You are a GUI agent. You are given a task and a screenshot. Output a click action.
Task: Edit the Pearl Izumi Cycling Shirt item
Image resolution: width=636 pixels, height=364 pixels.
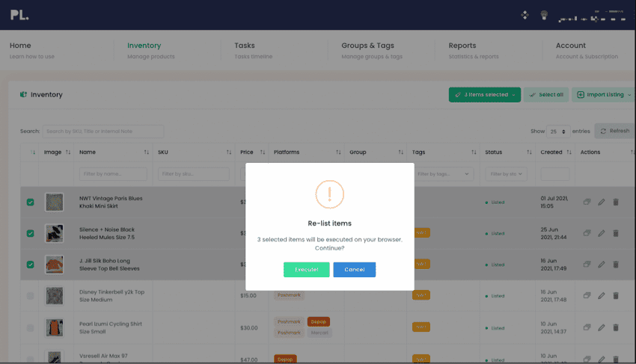pos(602,327)
